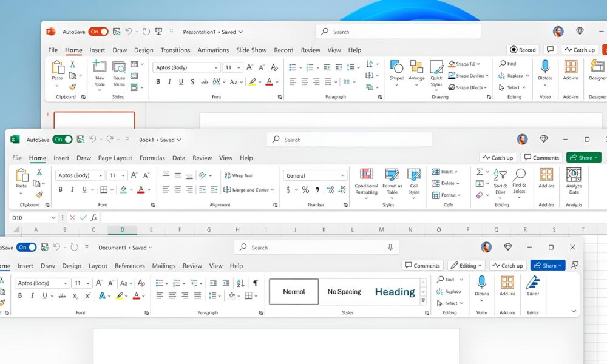Image resolution: width=607 pixels, height=364 pixels.
Task: Click Search box in Excel title bar
Action: coord(349,140)
